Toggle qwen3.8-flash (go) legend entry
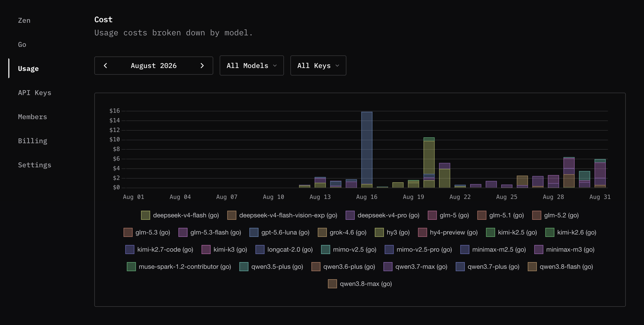The width and height of the screenshot is (644, 325). pos(561,267)
